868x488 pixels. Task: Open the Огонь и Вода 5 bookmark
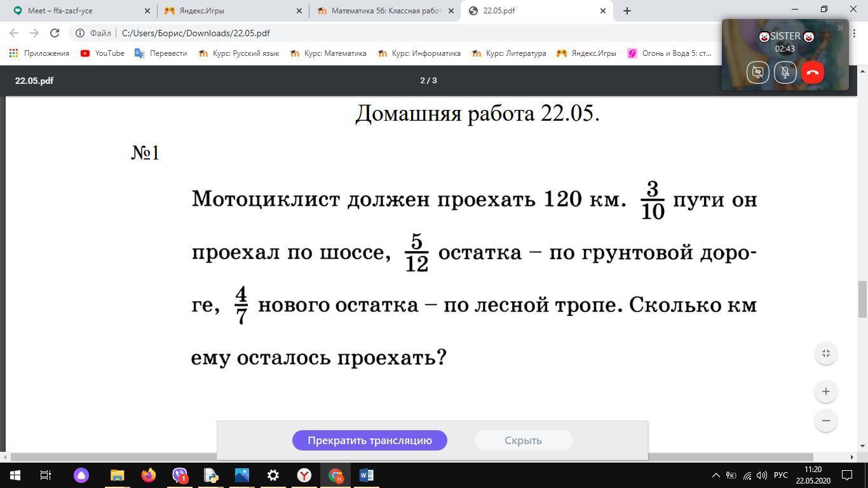point(670,53)
